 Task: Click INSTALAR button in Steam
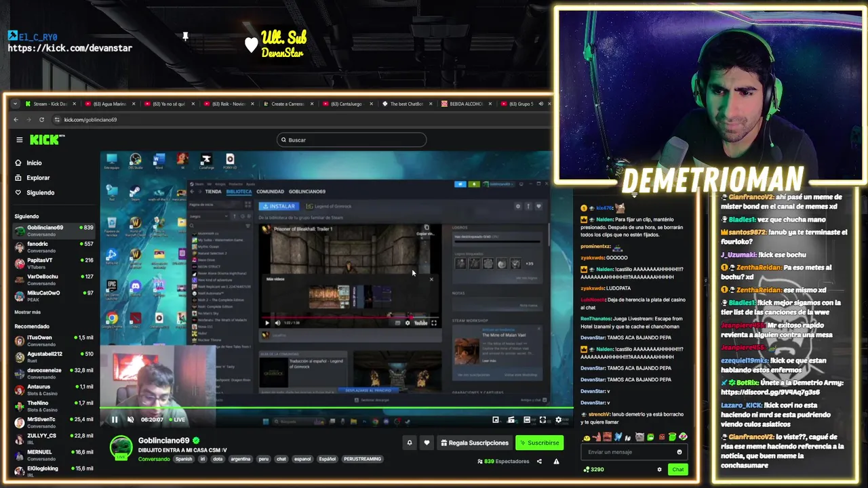coord(279,206)
